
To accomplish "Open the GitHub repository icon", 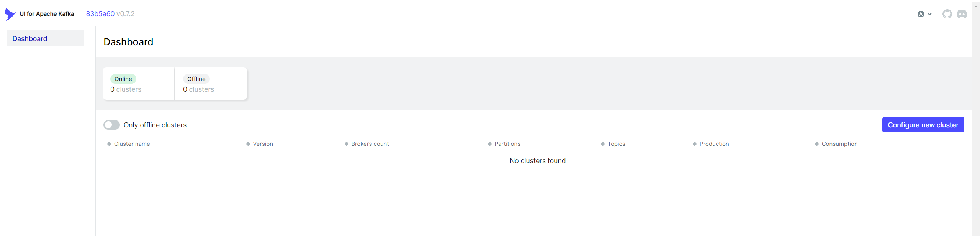I will pyautogui.click(x=947, y=14).
